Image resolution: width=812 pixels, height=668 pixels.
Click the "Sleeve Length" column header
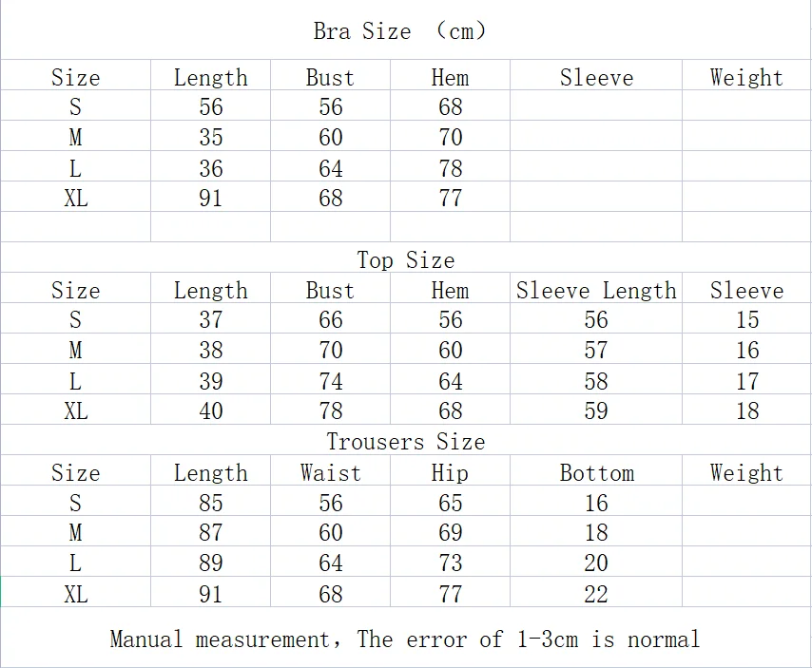[596, 290]
